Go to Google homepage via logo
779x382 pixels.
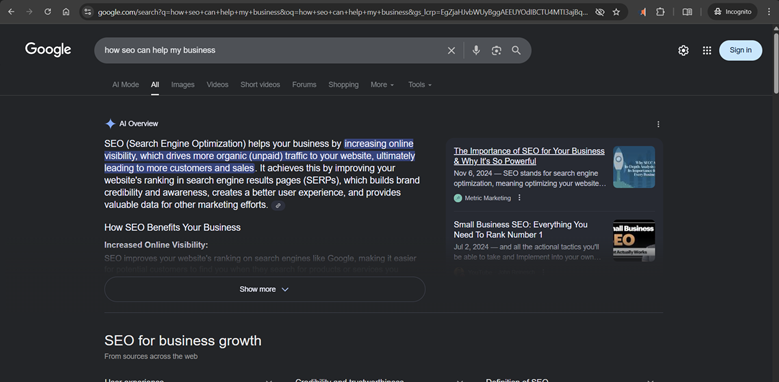[x=48, y=50]
